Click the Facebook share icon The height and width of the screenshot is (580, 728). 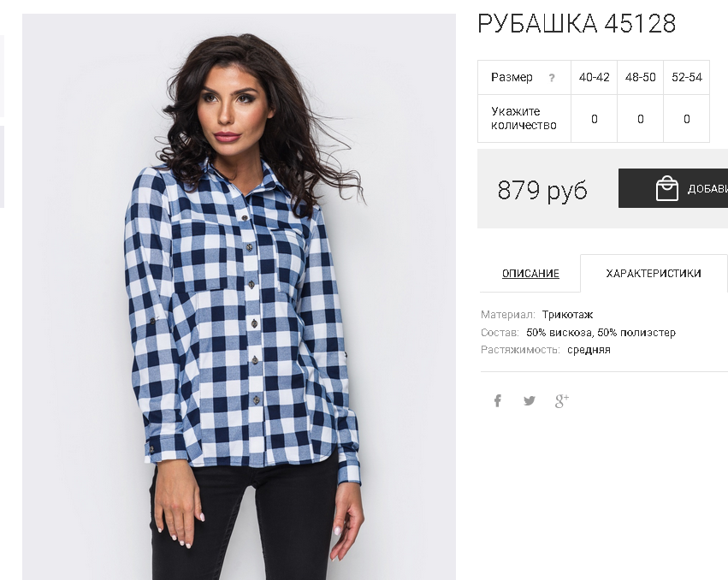pos(497,400)
